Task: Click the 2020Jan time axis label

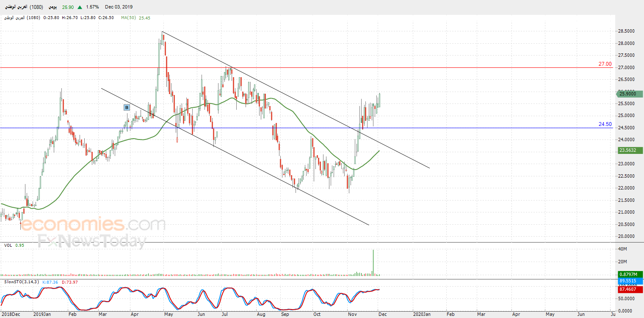Action: [421, 315]
